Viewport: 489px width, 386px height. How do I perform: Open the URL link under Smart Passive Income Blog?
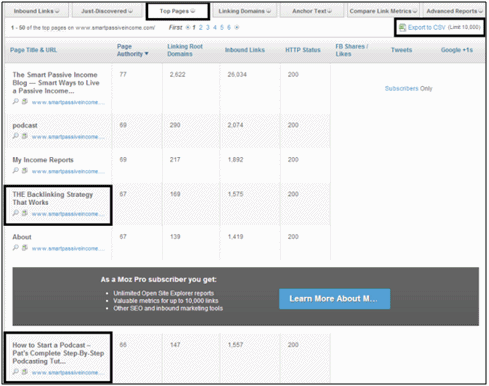tap(68, 102)
